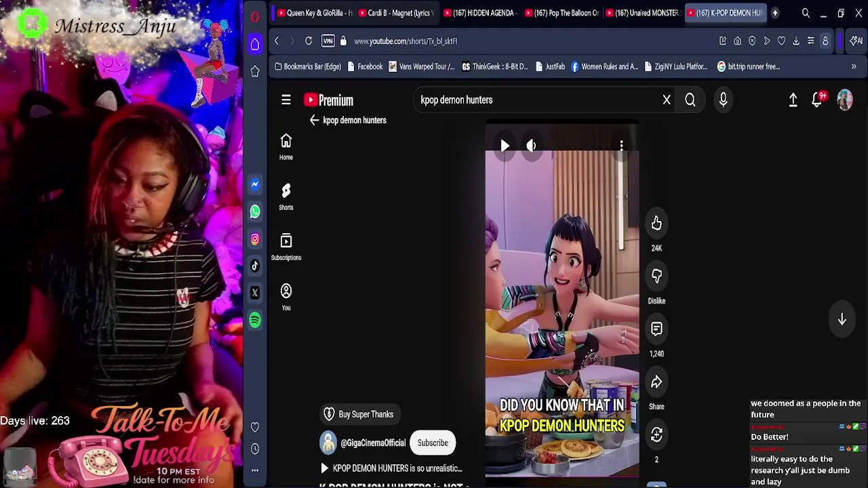
Task: Open Opera sidebar three-dot settings
Action: coord(255,470)
